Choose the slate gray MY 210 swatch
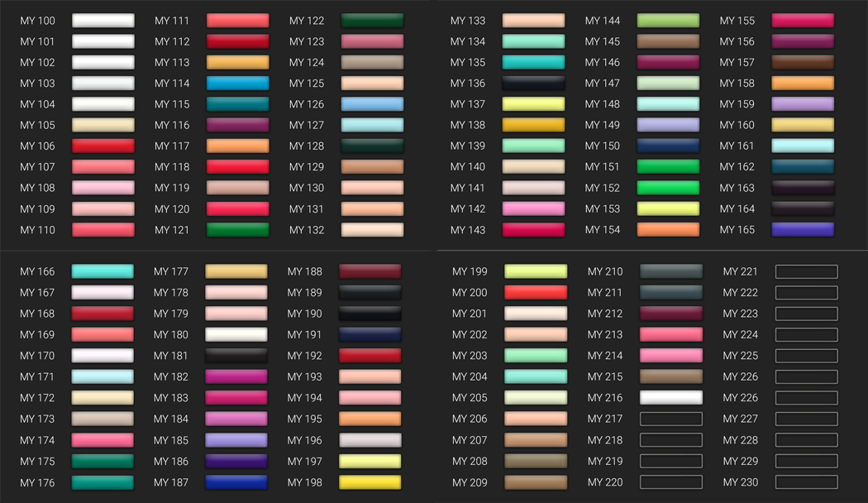Screen dimensions: 868x503 pyautogui.click(x=671, y=271)
